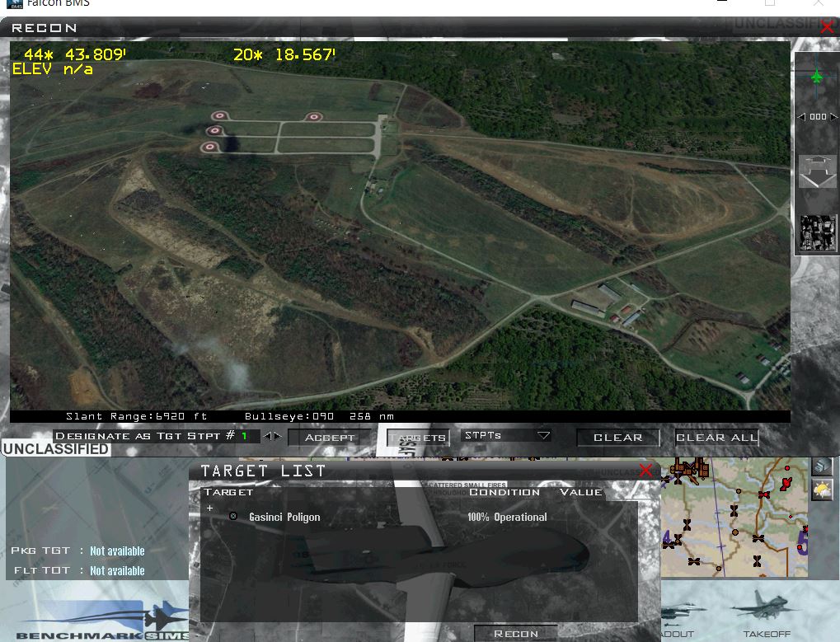Click the Bullseye 090 258 nm readout
Viewport: 840px width, 642px height.
(x=319, y=416)
